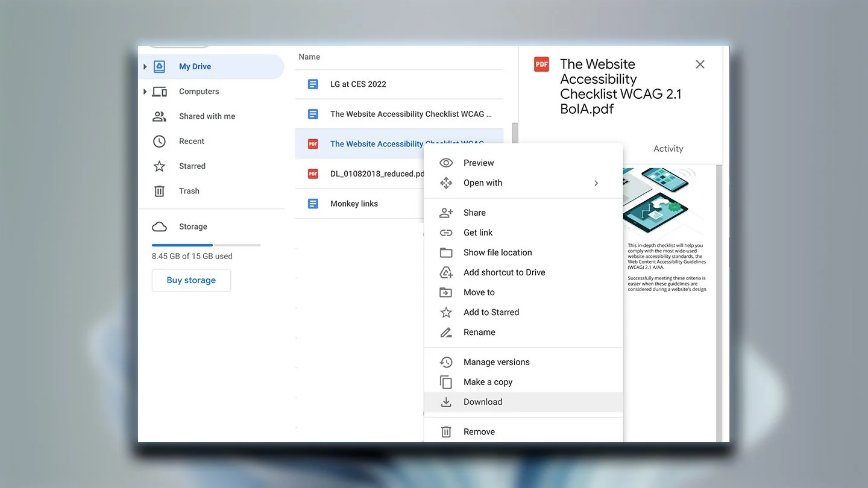Click the 8.45 GB of 15 GB used text
This screenshot has height=488, width=868.
coord(192,256)
